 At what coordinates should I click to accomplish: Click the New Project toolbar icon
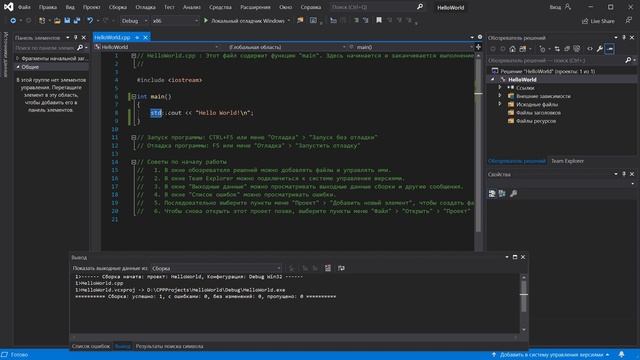(42, 20)
